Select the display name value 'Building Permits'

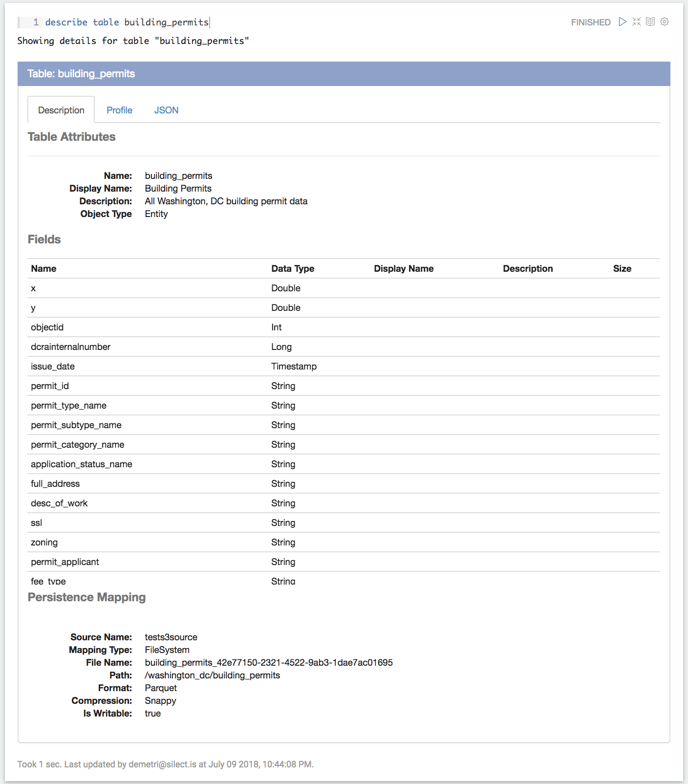178,188
